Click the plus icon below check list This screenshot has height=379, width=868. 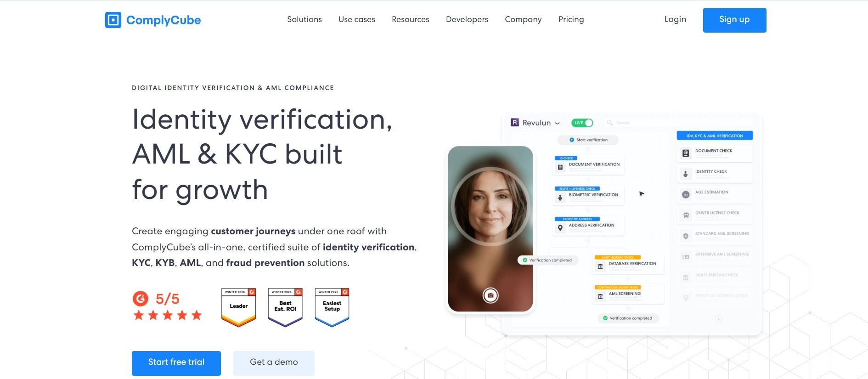click(719, 319)
